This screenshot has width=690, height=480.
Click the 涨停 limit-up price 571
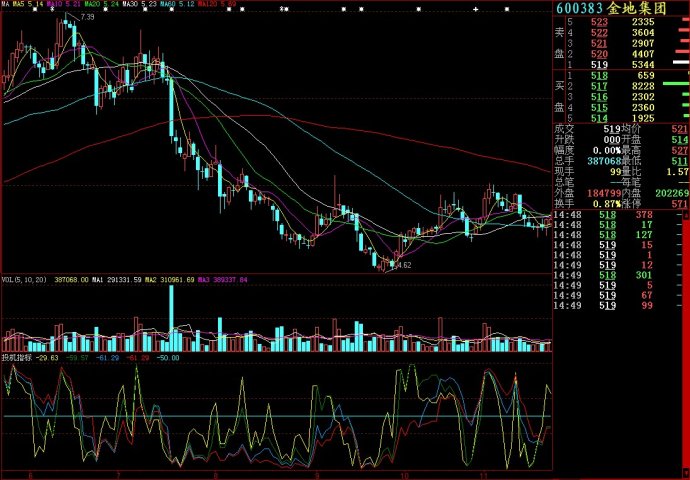click(679, 204)
